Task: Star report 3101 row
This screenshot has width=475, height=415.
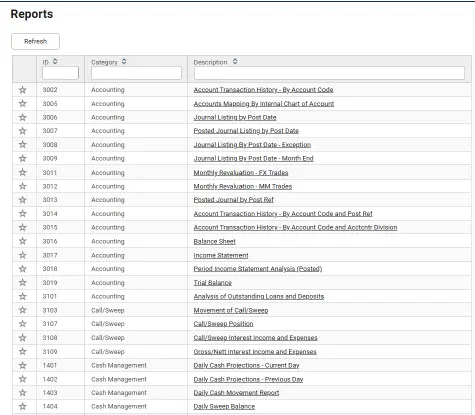Action: [23, 296]
